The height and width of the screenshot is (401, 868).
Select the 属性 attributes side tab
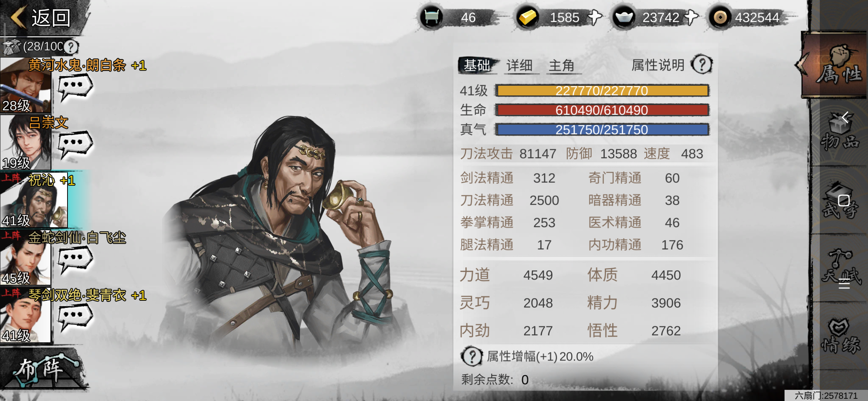(x=835, y=65)
